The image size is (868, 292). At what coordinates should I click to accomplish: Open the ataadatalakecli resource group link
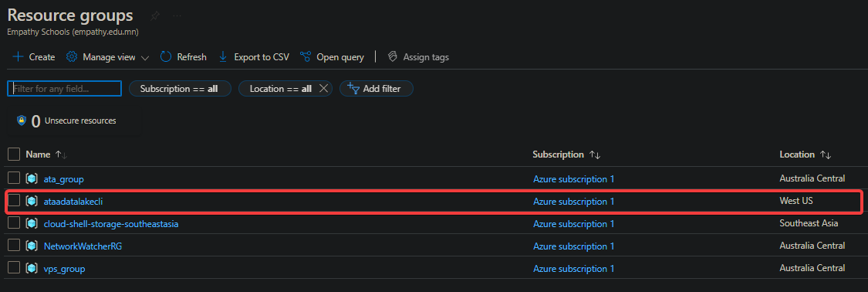(x=73, y=202)
